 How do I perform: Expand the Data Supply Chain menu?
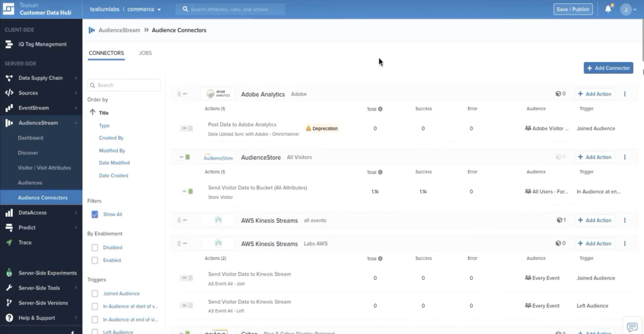click(x=76, y=78)
